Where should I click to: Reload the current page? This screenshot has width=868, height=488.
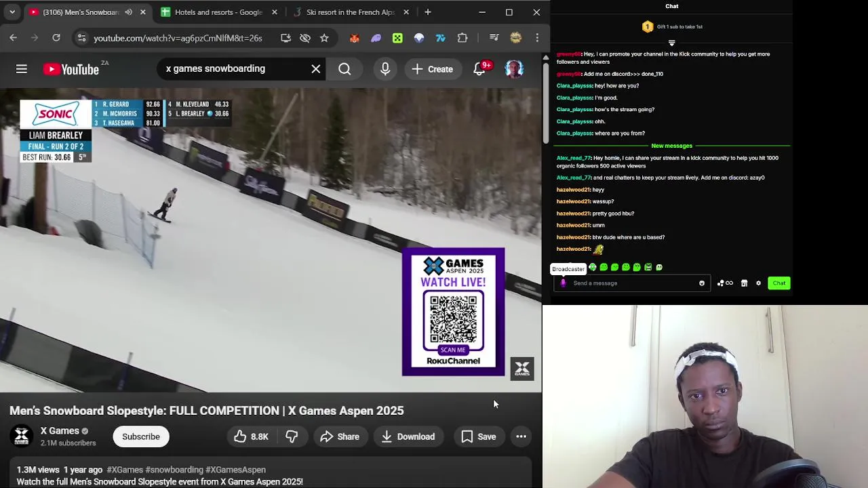click(x=56, y=38)
